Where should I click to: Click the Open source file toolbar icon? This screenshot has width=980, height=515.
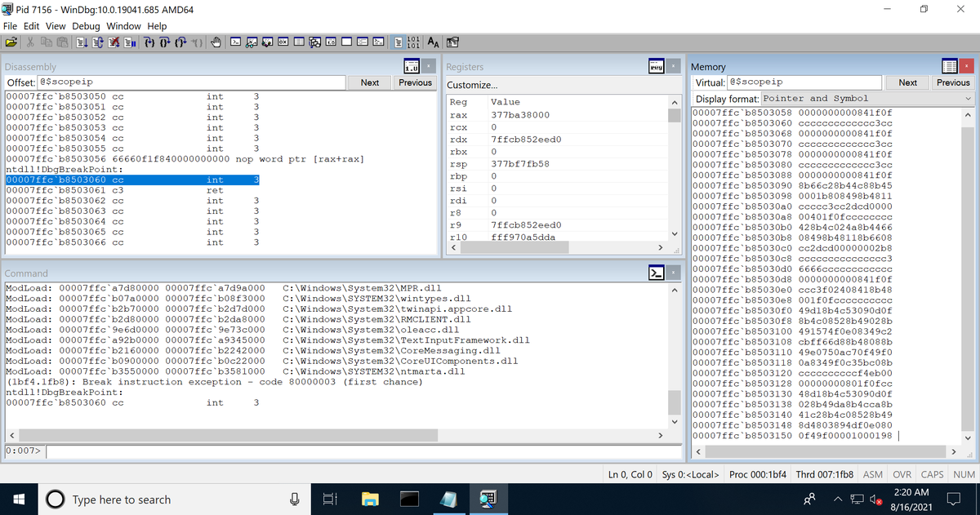(x=11, y=42)
